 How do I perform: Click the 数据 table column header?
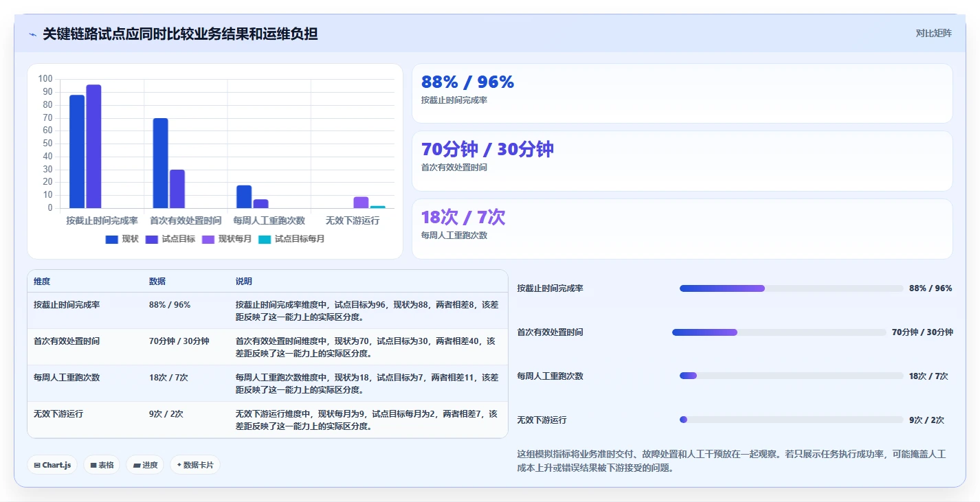(157, 282)
